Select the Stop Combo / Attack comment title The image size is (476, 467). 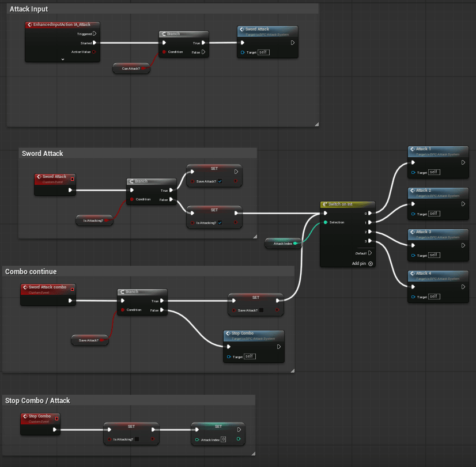point(37,401)
